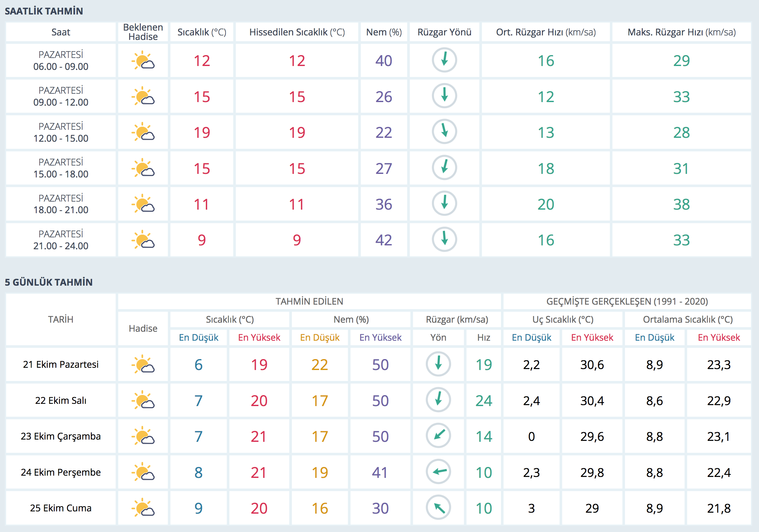Viewport: 759px width, 532px height.
Task: Click Maks. Rüzgar Hızı column header
Action: click(x=681, y=32)
